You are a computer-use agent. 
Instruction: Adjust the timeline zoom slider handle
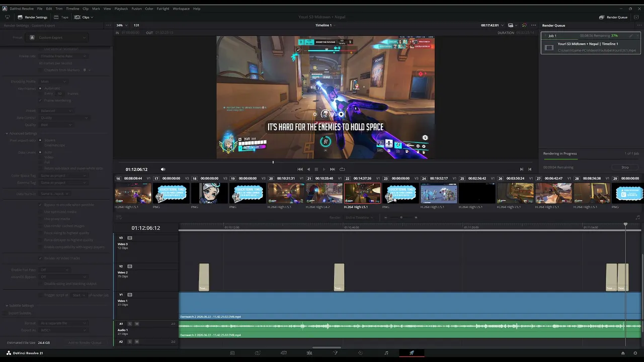point(401,218)
